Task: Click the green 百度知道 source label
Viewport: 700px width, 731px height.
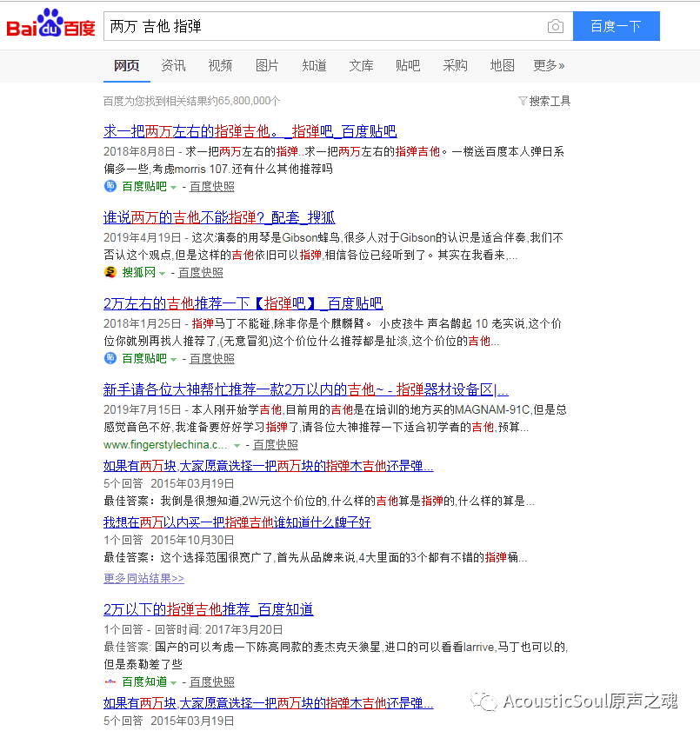Action: coord(144,682)
